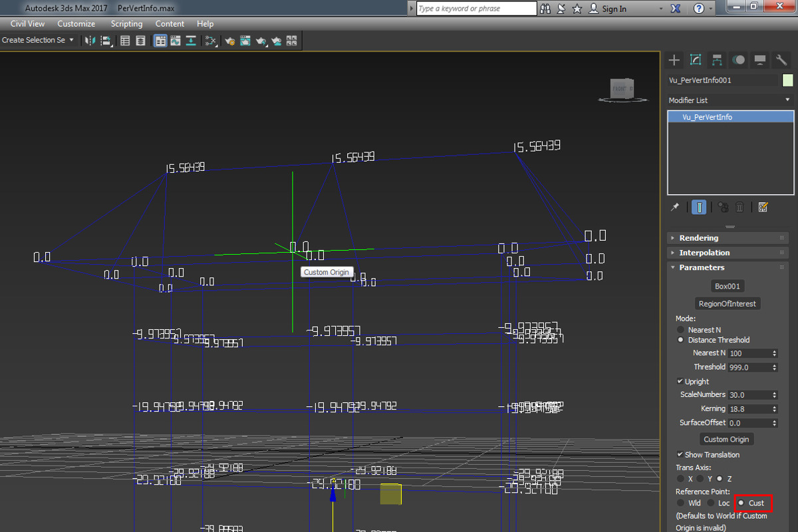Image resolution: width=798 pixels, height=532 pixels.
Task: Open Create Selection Set dropdown
Action: tap(38, 41)
